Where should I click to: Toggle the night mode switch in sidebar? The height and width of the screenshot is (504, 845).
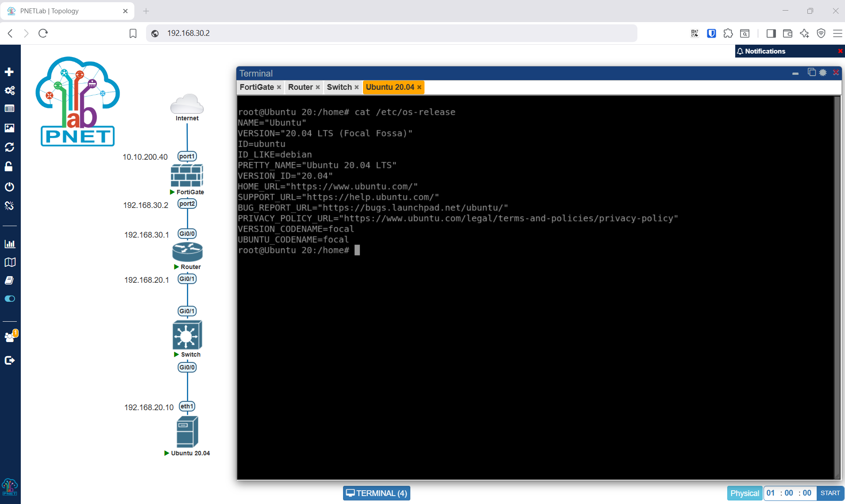tap(10, 299)
